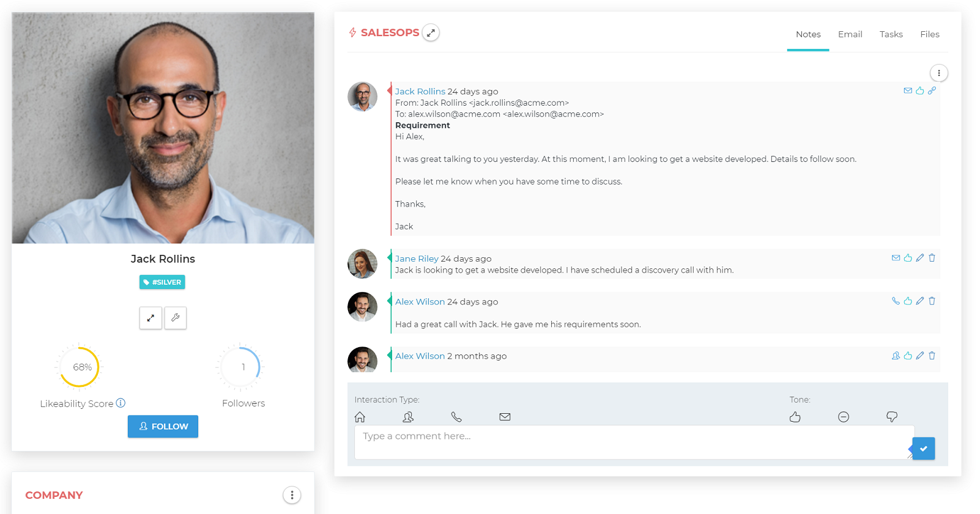
Task: Switch to the Email tab
Action: [850, 34]
